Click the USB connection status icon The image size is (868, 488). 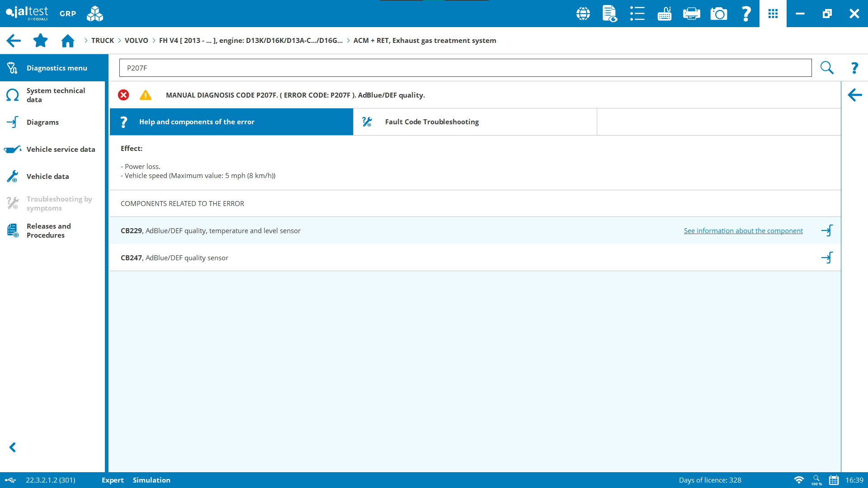tap(10, 480)
